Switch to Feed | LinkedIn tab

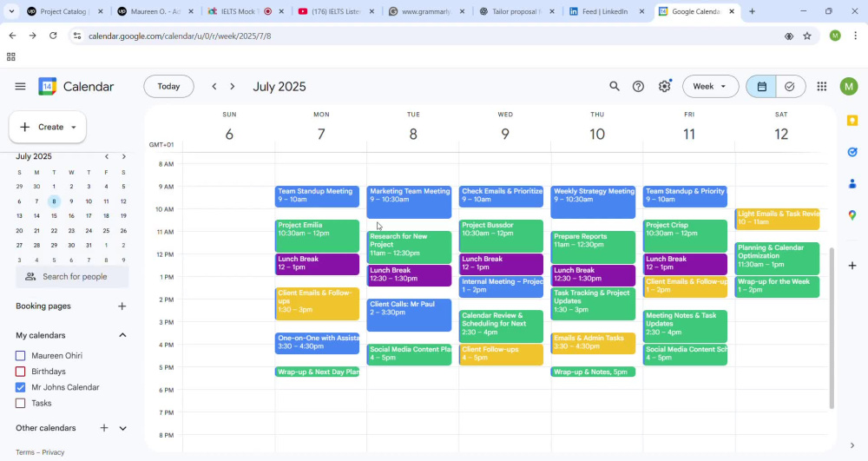click(x=608, y=11)
